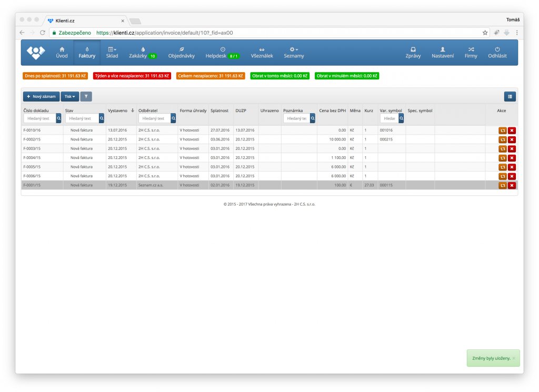Screen dimensions: 539x392
Task: Expand the Sklad dropdown menu
Action: tap(112, 52)
